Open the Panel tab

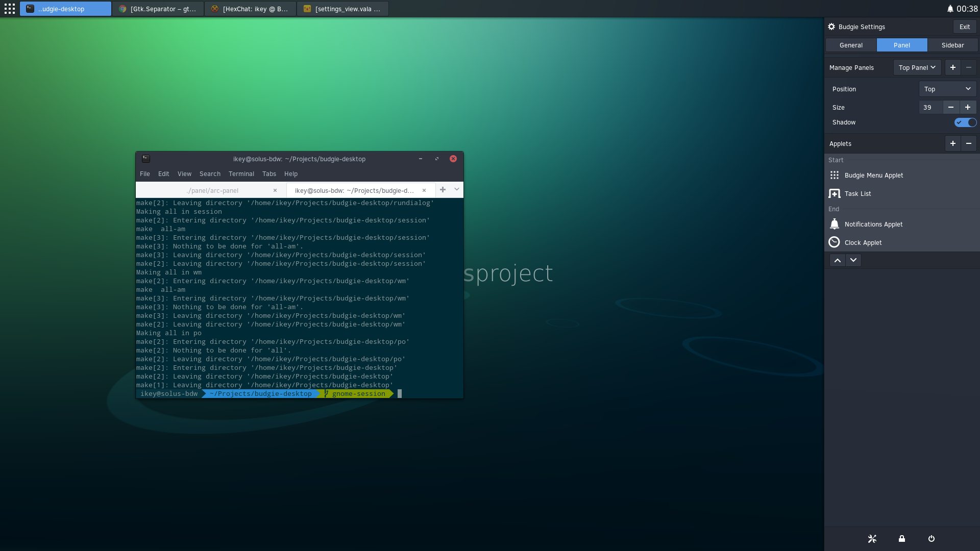902,45
